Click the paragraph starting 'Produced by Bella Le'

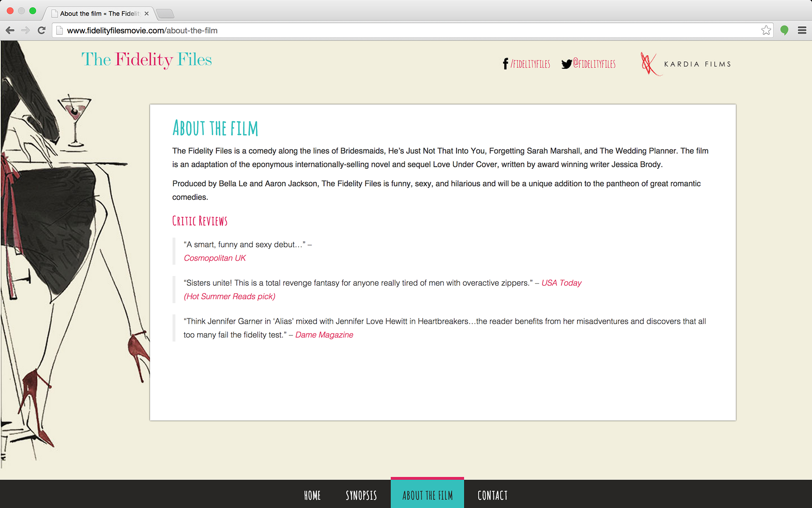(436, 190)
